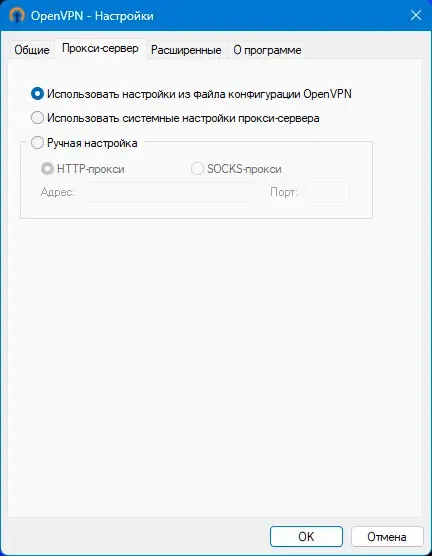Choose the system proxy settings radio button
Image resolution: width=432 pixels, height=556 pixels.
(x=37, y=118)
